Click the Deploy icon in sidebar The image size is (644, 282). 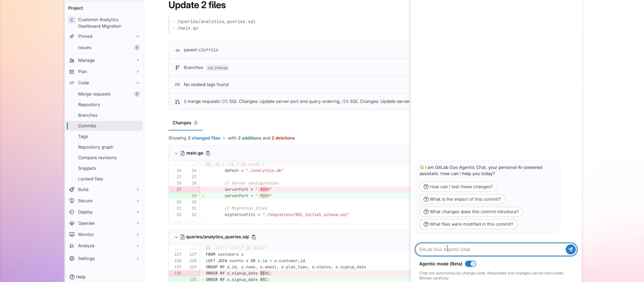72,212
